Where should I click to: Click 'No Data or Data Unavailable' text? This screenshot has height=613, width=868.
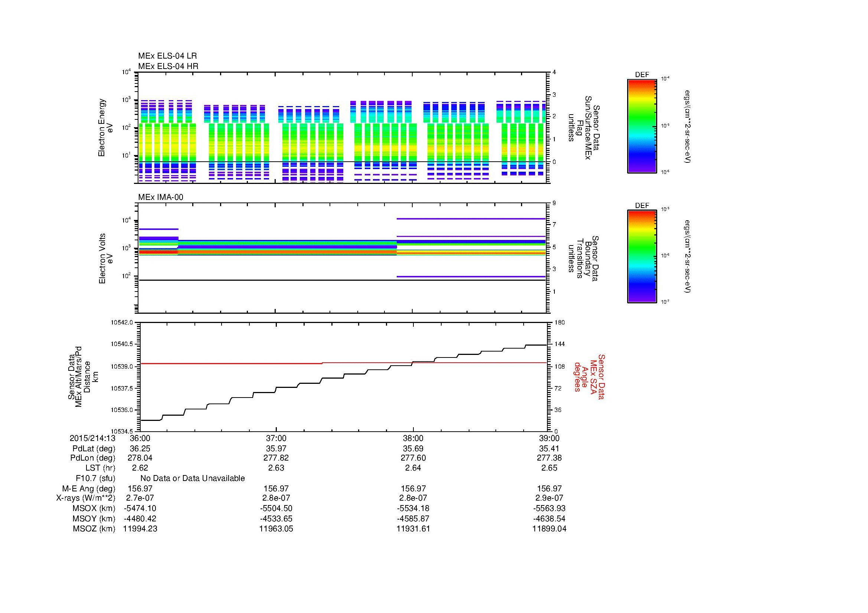193,478
